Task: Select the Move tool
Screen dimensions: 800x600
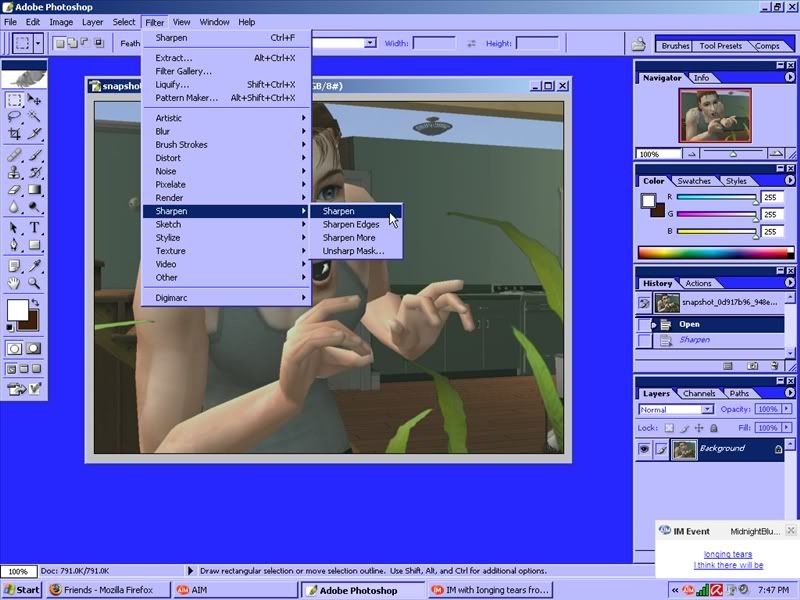Action: pyautogui.click(x=34, y=99)
